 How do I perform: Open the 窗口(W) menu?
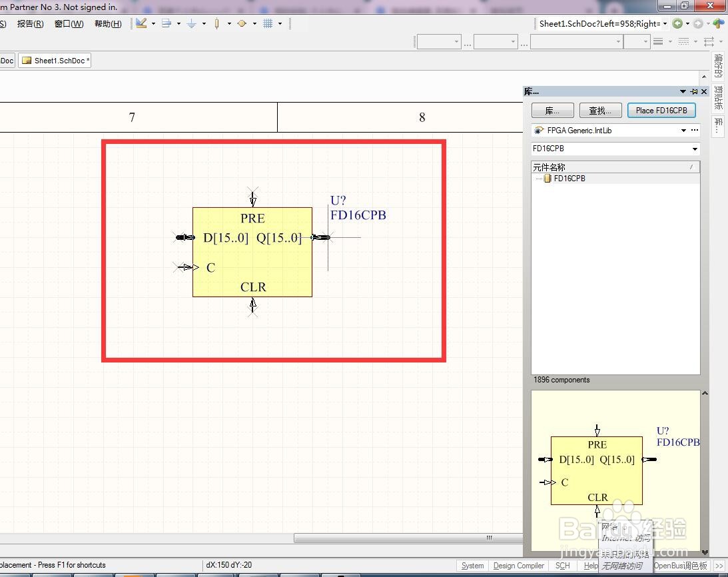[x=69, y=24]
